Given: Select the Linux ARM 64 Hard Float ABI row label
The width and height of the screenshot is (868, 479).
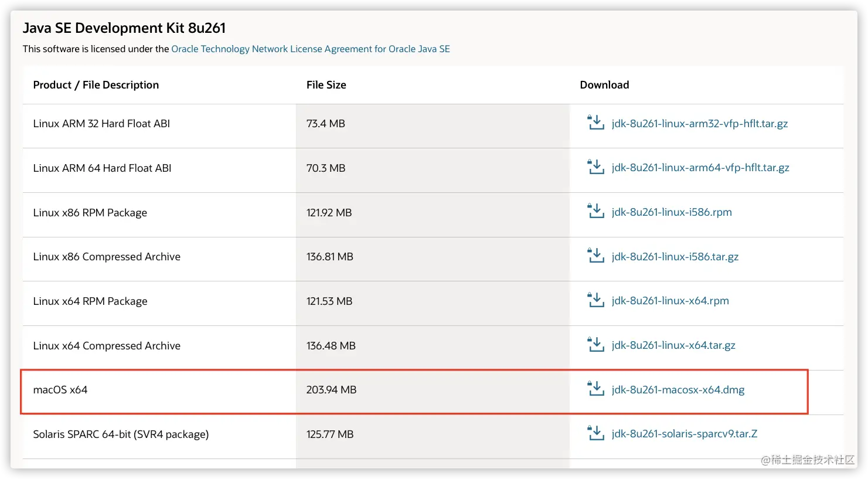Looking at the screenshot, I should click(x=103, y=168).
